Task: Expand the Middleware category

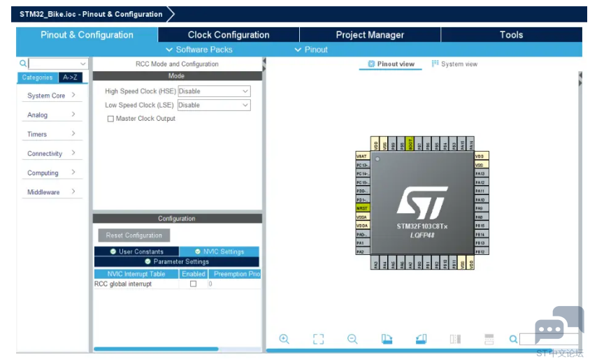Action: (52, 191)
